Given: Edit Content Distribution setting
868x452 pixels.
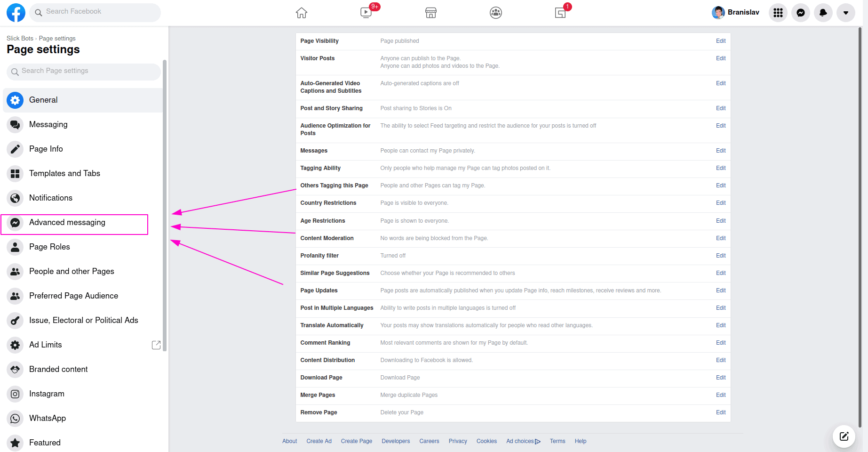Looking at the screenshot, I should [721, 360].
